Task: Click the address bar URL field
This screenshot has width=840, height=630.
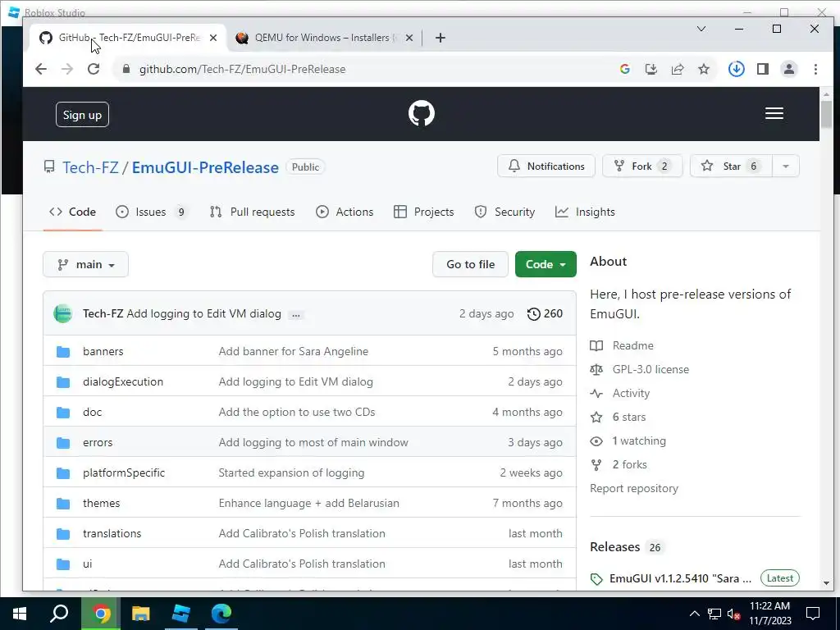Action: [x=370, y=69]
